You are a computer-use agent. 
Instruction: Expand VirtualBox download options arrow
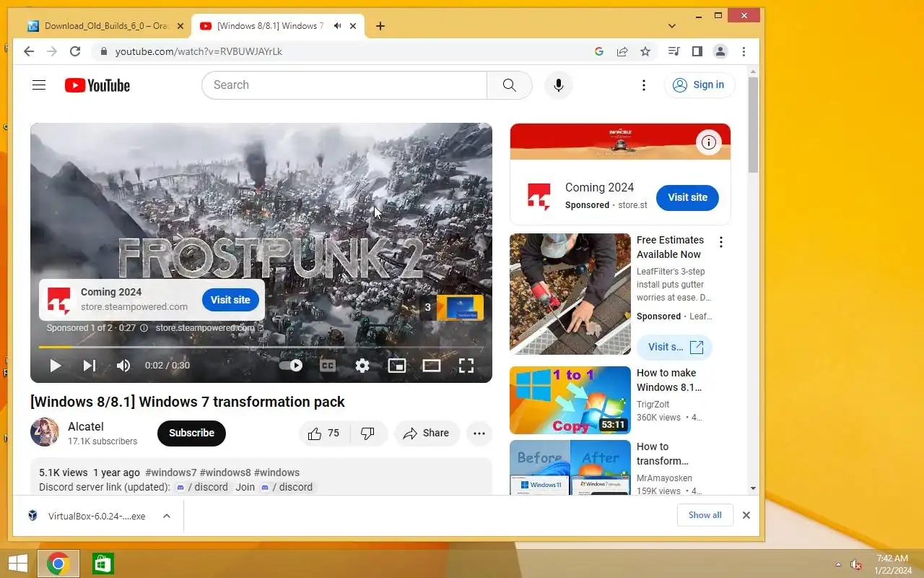166,516
